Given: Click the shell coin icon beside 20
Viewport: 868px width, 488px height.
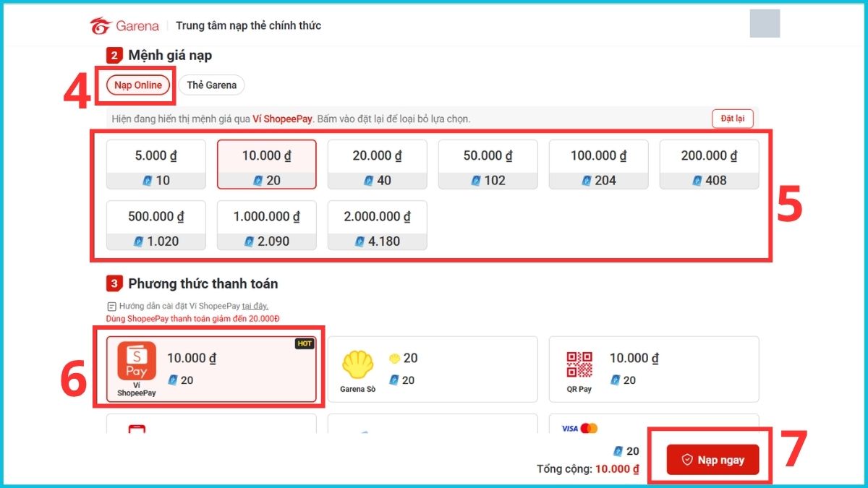Looking at the screenshot, I should (x=395, y=358).
